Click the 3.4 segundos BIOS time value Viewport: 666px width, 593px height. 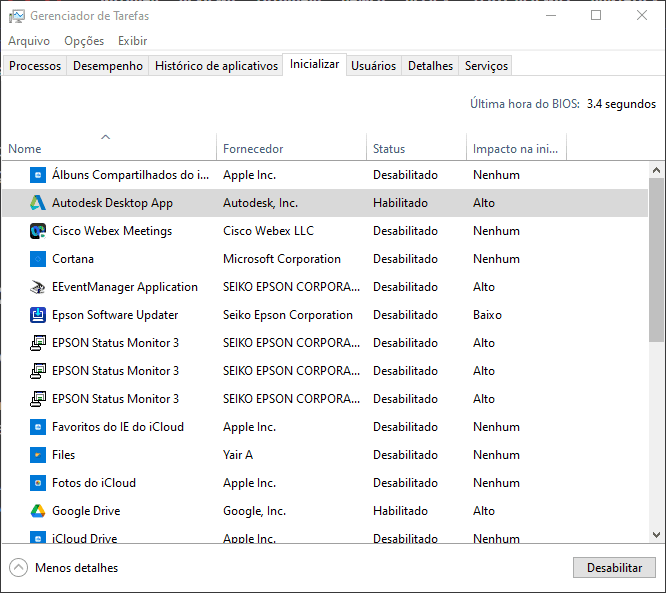click(621, 104)
